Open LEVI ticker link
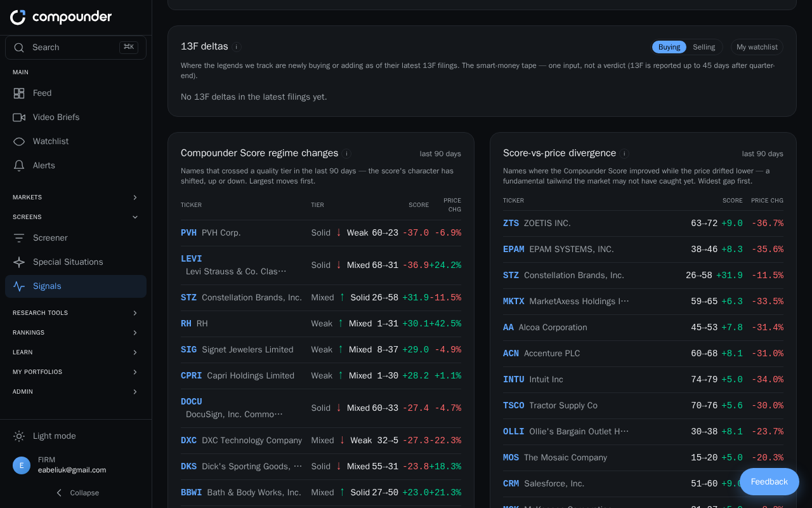Viewport: 812px width, 508px height. tap(191, 259)
